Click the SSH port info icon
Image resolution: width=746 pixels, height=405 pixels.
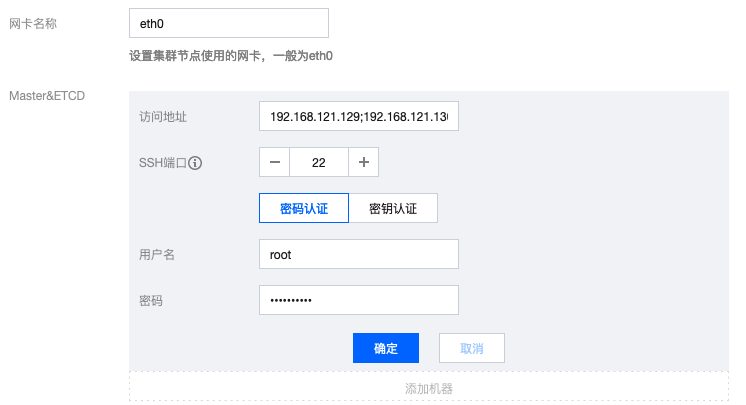195,163
